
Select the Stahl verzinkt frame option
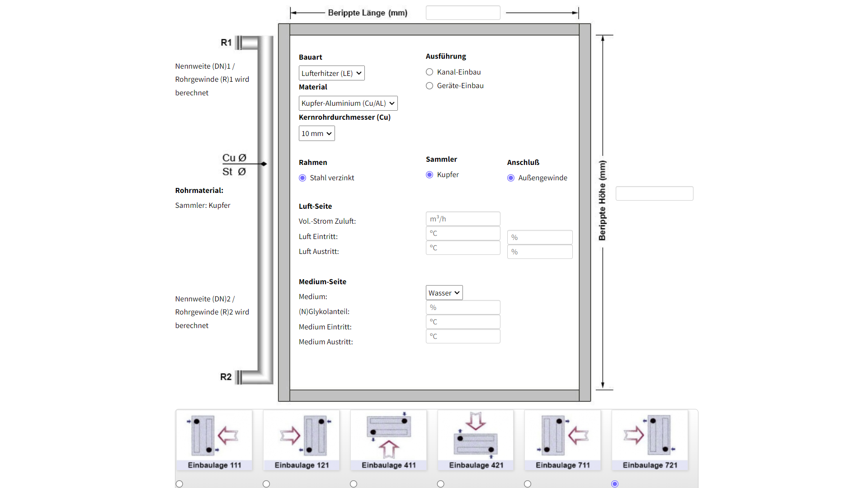point(302,178)
